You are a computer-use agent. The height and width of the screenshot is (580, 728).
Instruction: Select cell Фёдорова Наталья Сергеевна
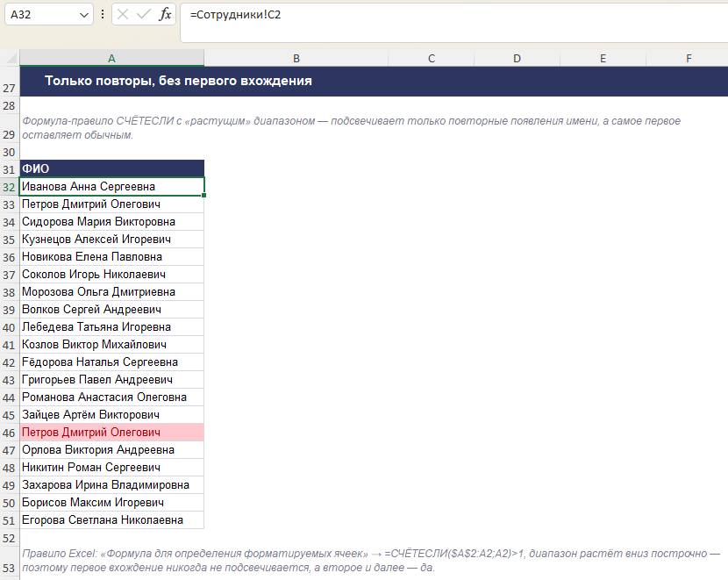(x=112, y=362)
